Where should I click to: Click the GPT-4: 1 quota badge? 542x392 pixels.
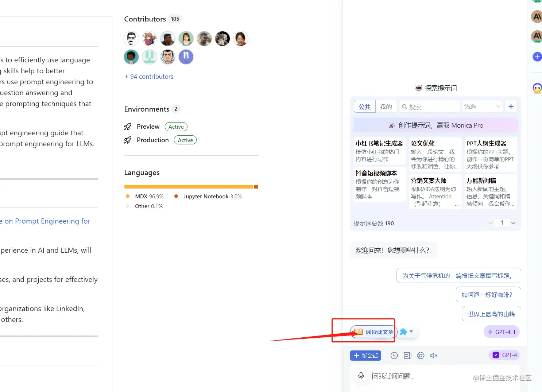click(502, 332)
